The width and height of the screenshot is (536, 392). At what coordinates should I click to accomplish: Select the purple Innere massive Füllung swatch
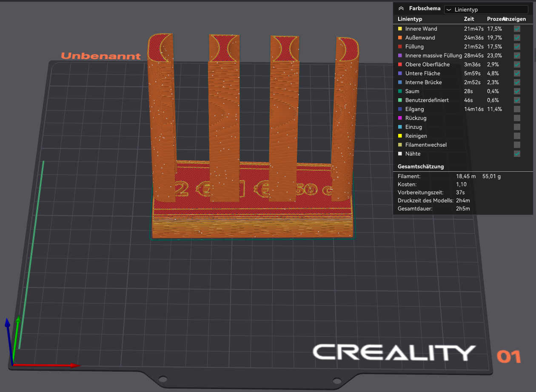pyautogui.click(x=400, y=56)
